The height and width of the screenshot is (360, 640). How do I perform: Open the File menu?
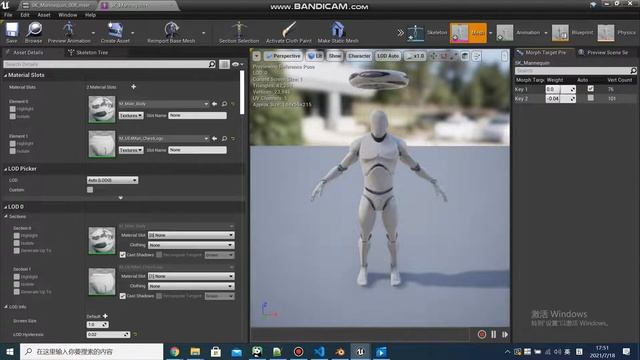point(8,15)
